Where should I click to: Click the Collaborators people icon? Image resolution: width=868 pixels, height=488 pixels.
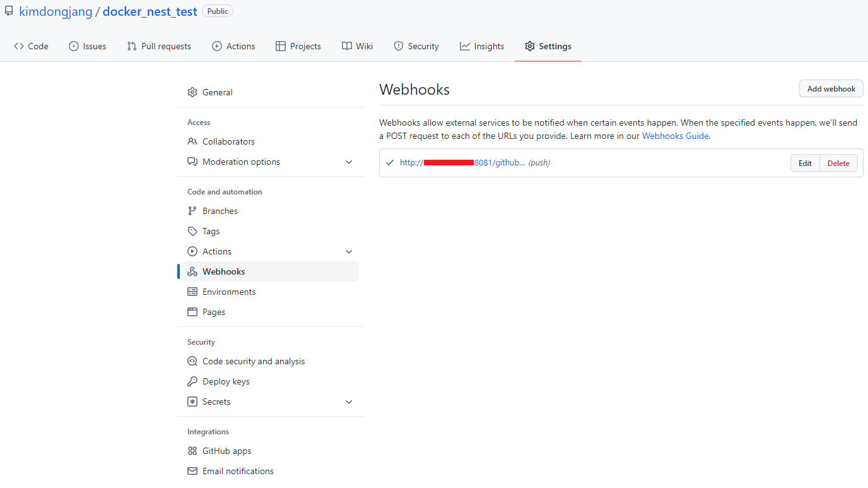click(192, 141)
